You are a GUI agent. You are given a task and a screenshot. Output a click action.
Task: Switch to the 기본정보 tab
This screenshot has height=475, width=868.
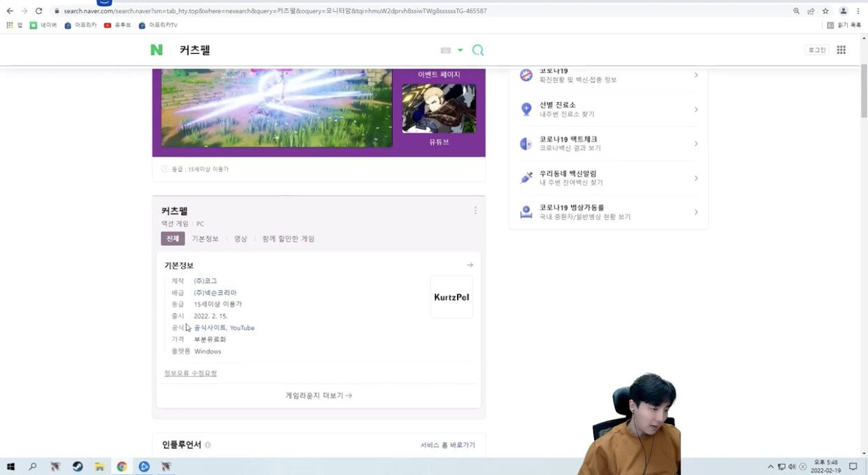click(x=205, y=239)
